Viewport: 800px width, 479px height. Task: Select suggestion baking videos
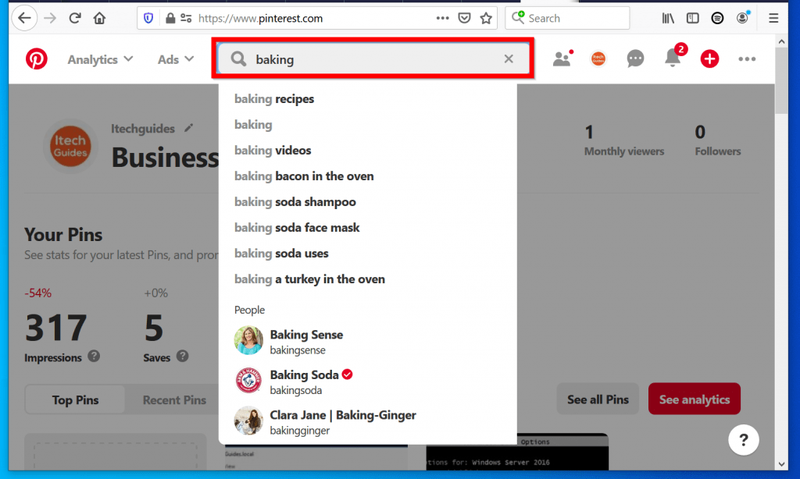367,150
